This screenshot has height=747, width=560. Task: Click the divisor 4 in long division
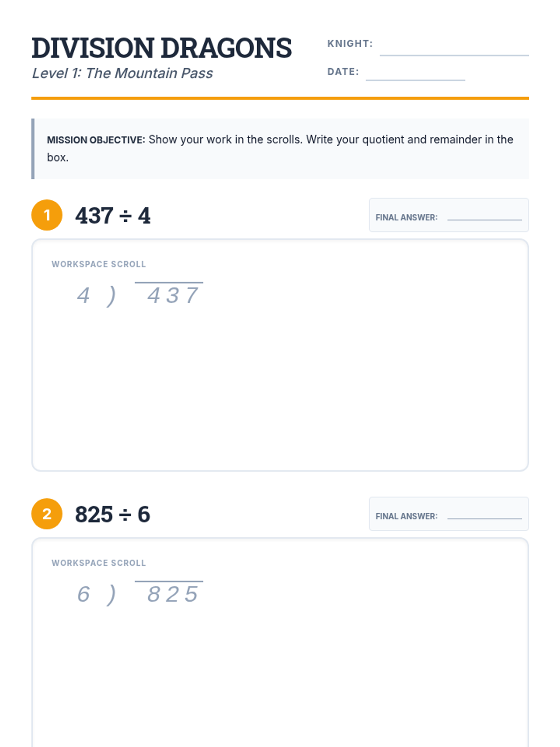(84, 296)
